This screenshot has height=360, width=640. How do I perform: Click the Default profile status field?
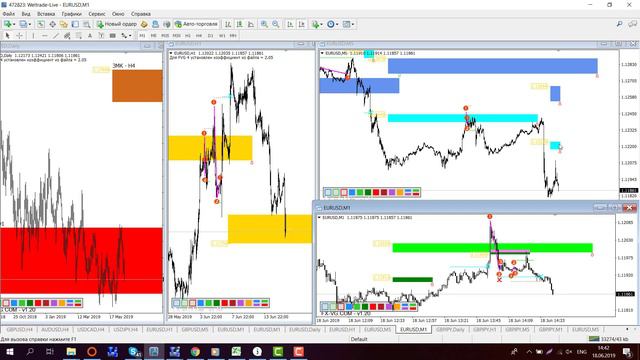coord(359,339)
